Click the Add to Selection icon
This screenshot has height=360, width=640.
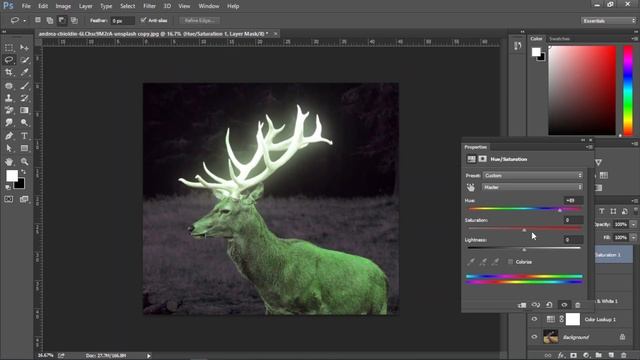tap(49, 20)
